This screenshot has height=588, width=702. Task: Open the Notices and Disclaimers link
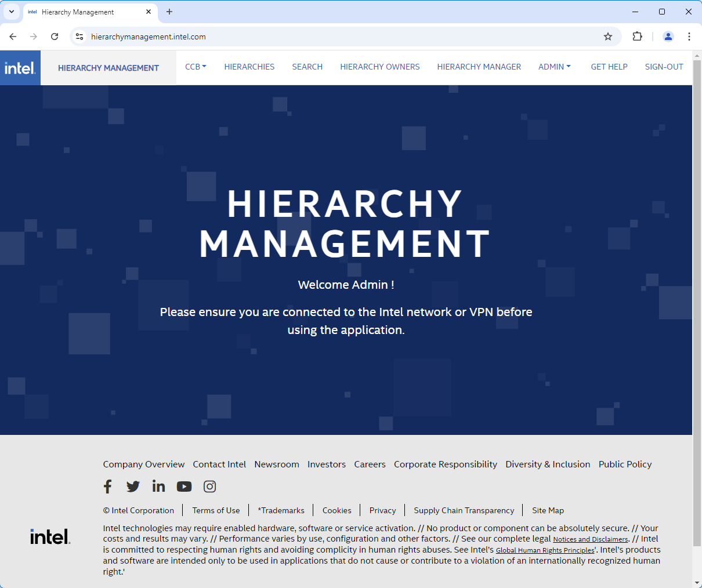(591, 539)
